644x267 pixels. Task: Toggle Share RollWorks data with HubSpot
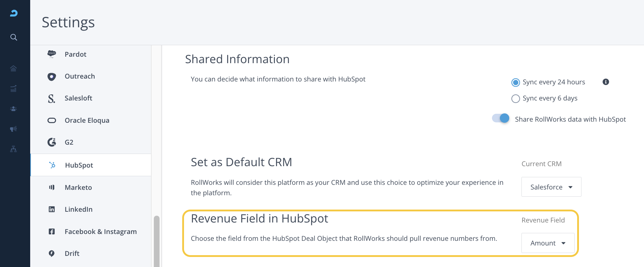pos(501,118)
